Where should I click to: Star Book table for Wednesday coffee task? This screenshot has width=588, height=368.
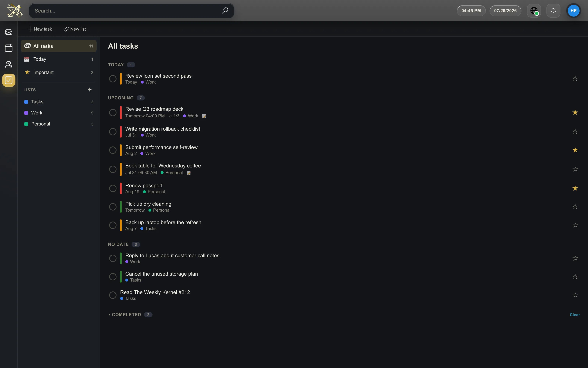[575, 169]
